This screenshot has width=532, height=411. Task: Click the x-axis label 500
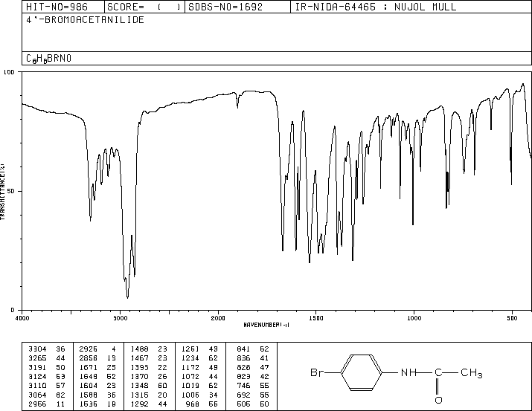tap(512, 318)
